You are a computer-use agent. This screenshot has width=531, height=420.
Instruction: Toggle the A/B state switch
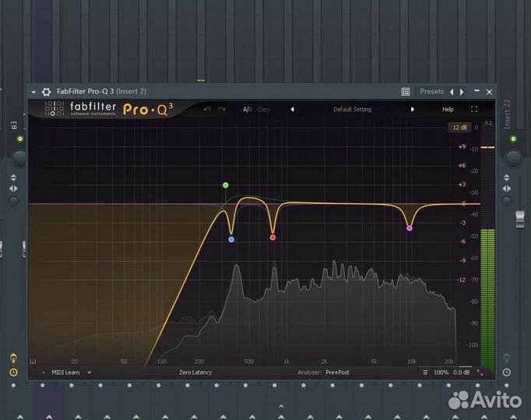[247, 110]
